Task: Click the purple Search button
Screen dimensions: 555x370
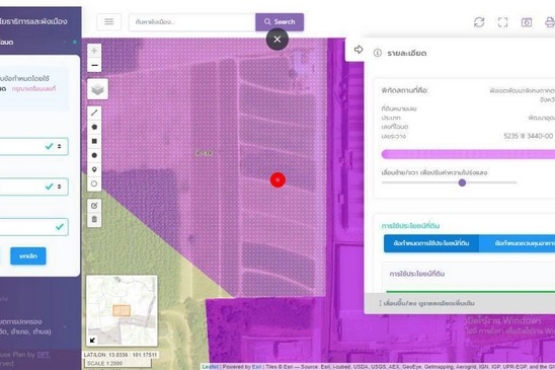Action: (x=280, y=22)
